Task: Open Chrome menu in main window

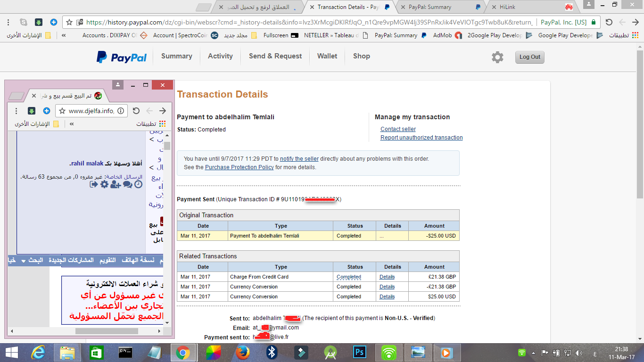Action: pyautogui.click(x=8, y=22)
